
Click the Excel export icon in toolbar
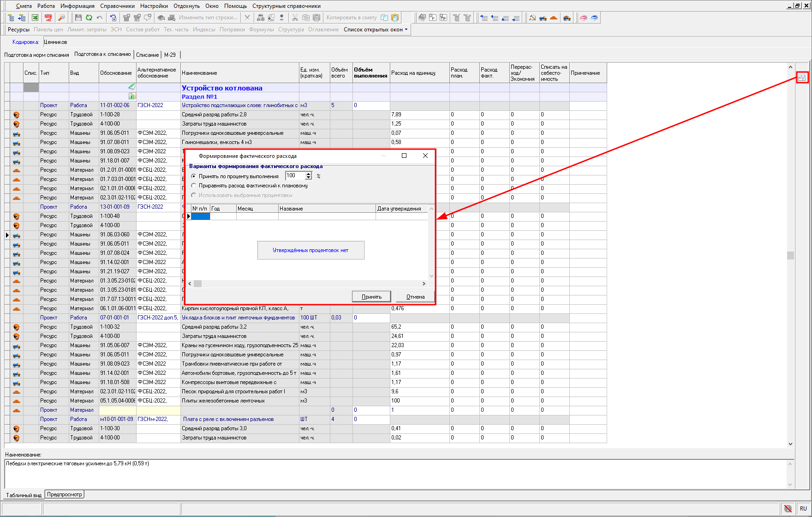[x=35, y=18]
